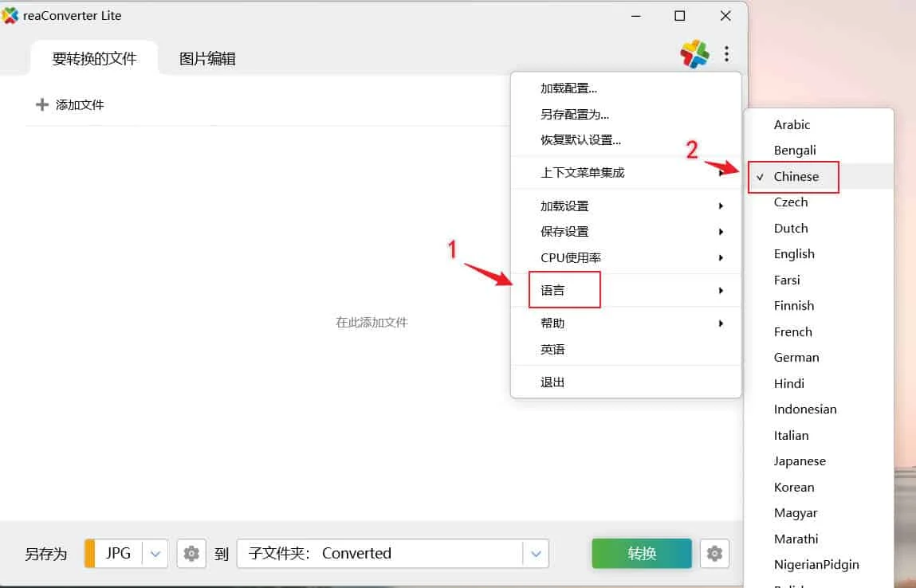
Task: Click the reaConverter icon in the title bar
Action: click(10, 14)
